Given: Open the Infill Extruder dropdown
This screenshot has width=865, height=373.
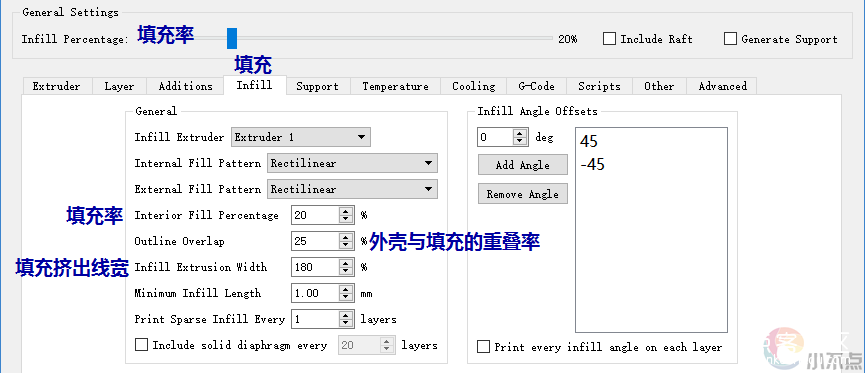Looking at the screenshot, I should (x=301, y=137).
